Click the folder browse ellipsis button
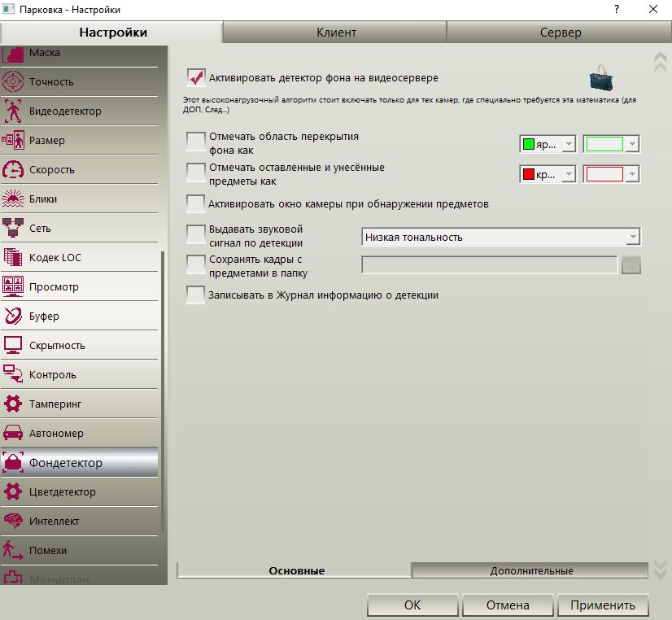The height and width of the screenshot is (620, 672). pos(631,264)
